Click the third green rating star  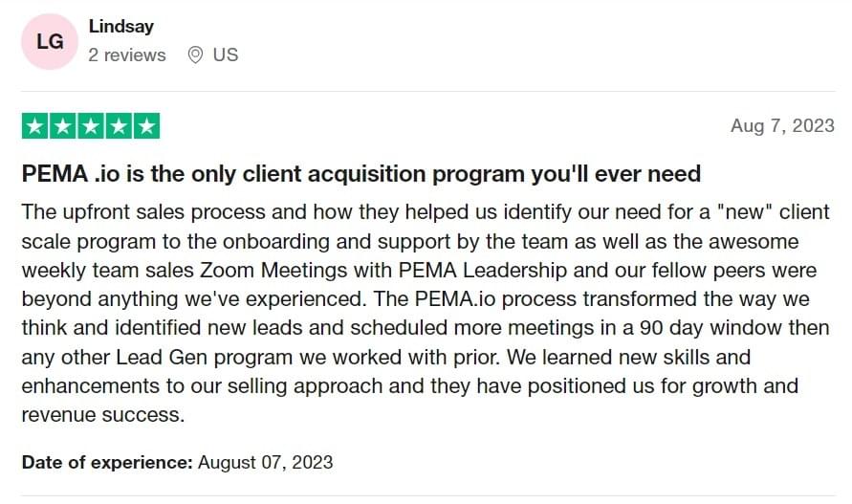91,126
